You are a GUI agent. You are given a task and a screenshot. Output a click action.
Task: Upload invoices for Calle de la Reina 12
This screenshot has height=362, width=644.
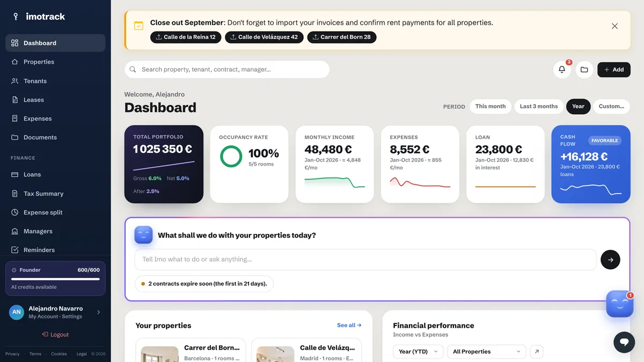coord(186,37)
